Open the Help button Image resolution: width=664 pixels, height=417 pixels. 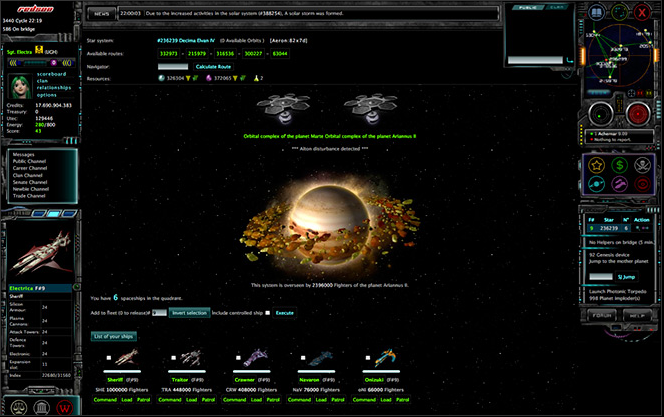click(x=637, y=315)
